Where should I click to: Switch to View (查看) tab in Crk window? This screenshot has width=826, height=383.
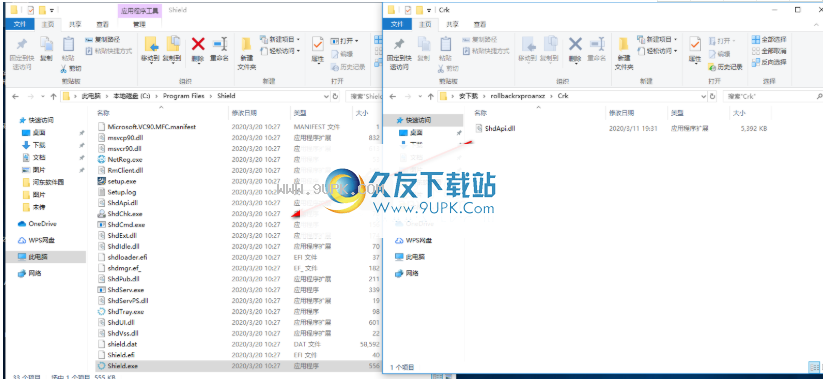pyautogui.click(x=479, y=24)
